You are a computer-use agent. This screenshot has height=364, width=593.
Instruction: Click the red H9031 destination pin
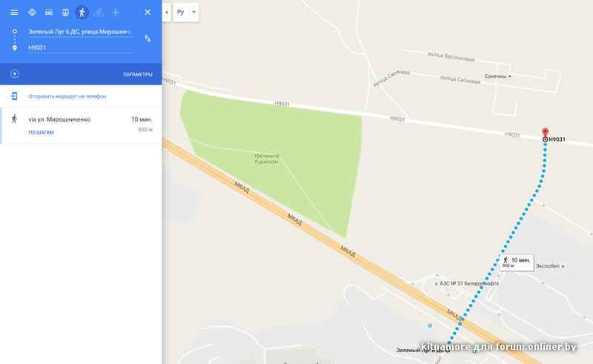(545, 133)
